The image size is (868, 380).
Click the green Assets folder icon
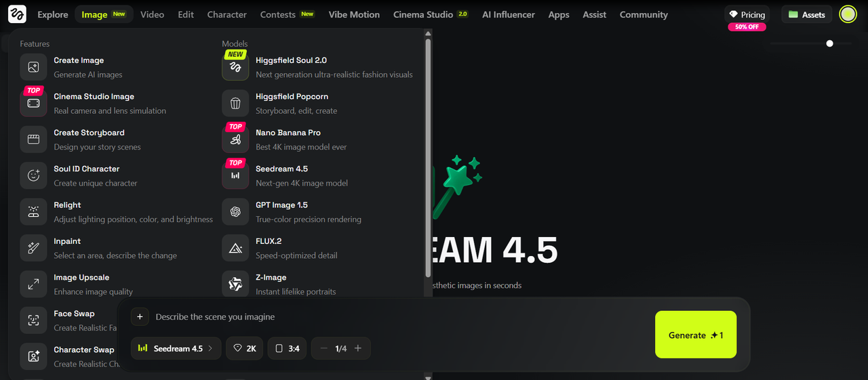point(793,14)
